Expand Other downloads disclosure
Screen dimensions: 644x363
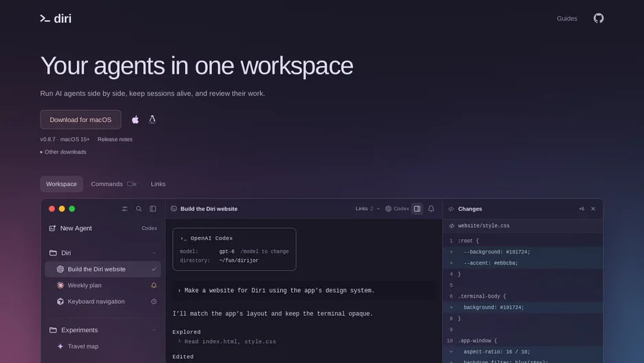[x=63, y=152]
